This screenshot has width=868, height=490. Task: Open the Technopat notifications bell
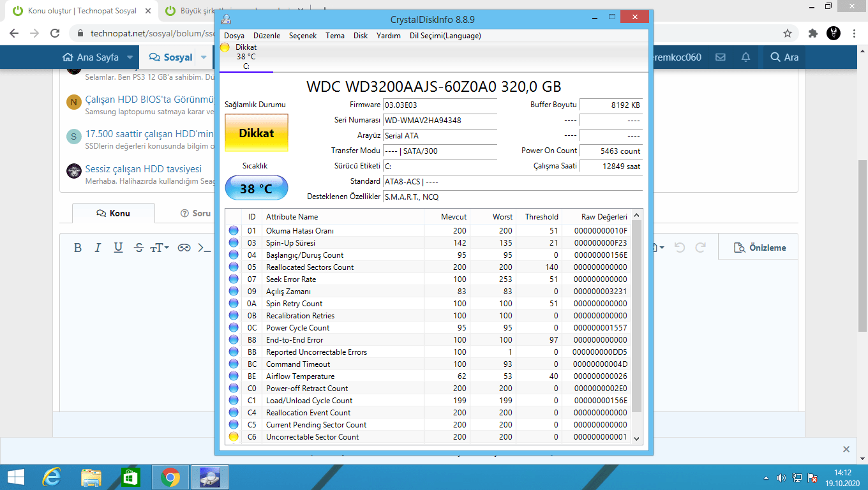pos(745,57)
